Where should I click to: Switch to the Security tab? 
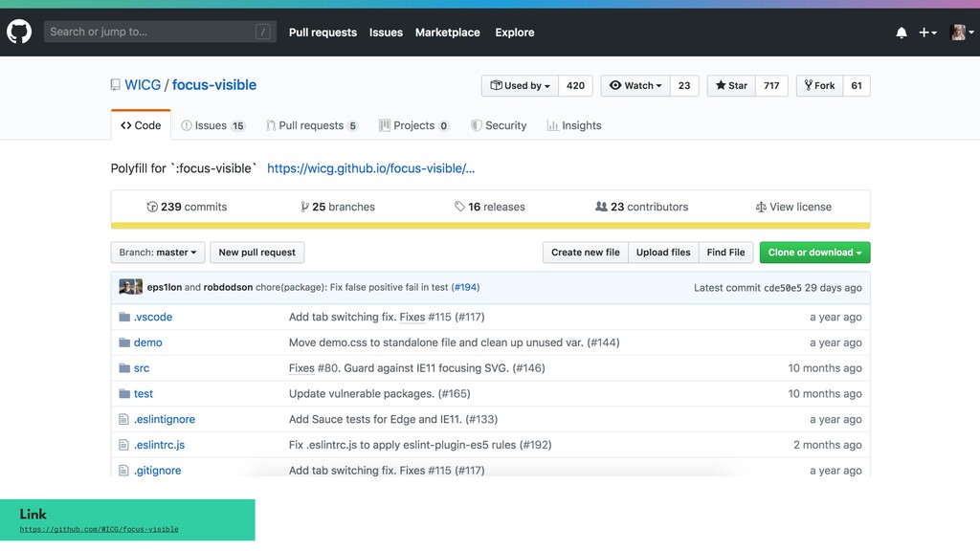click(x=499, y=125)
